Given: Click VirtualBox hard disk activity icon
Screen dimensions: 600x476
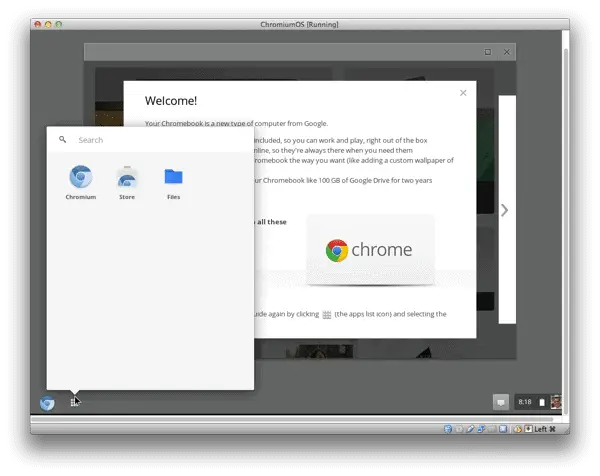Looking at the screenshot, I should click(448, 429).
